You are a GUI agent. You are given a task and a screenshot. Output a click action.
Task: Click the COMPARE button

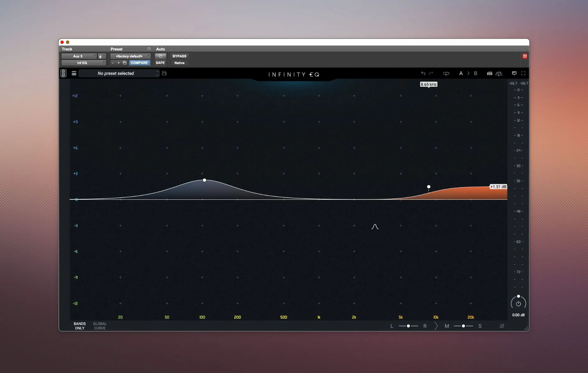pos(139,63)
